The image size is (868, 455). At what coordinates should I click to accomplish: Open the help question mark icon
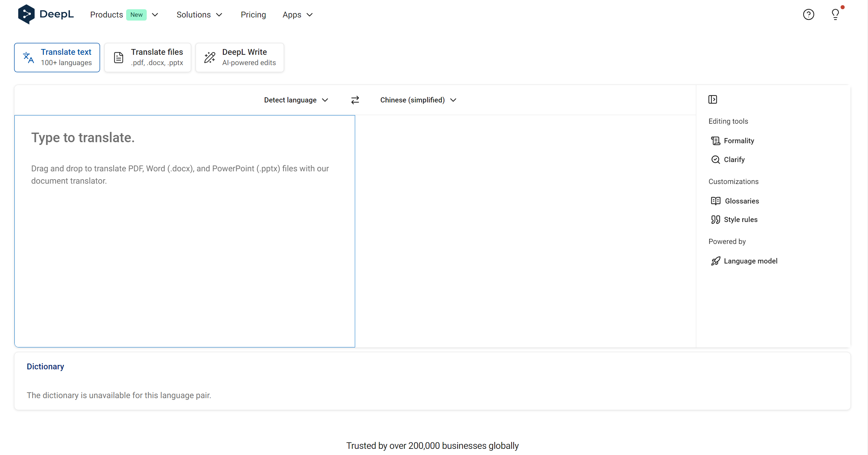[x=808, y=14]
